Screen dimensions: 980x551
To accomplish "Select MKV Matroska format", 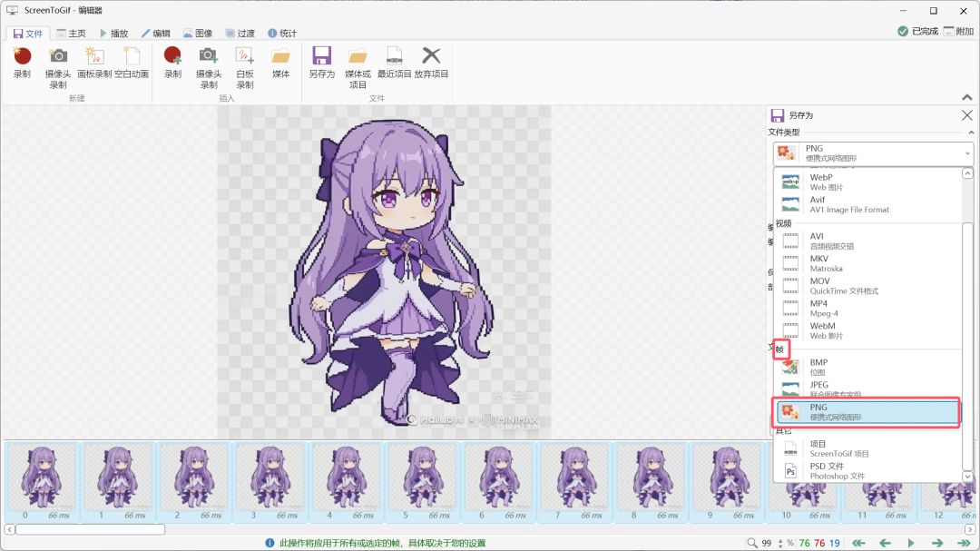I will click(867, 263).
